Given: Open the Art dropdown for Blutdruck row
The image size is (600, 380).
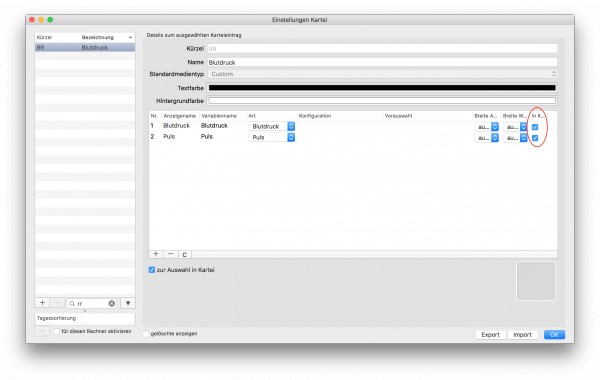Looking at the screenshot, I should 271,126.
